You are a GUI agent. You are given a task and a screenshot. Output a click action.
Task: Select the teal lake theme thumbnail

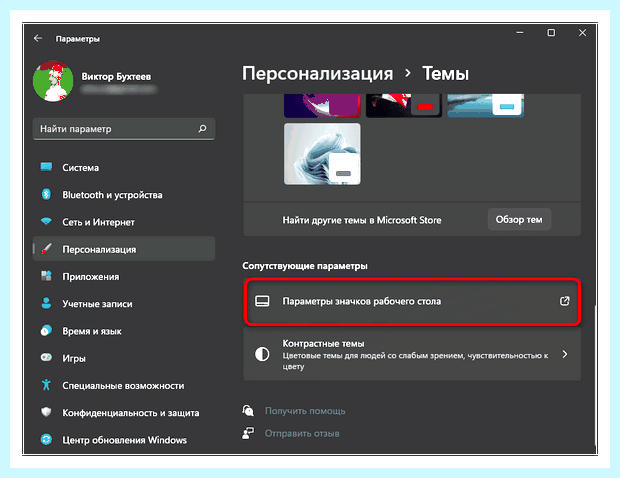pos(486,106)
